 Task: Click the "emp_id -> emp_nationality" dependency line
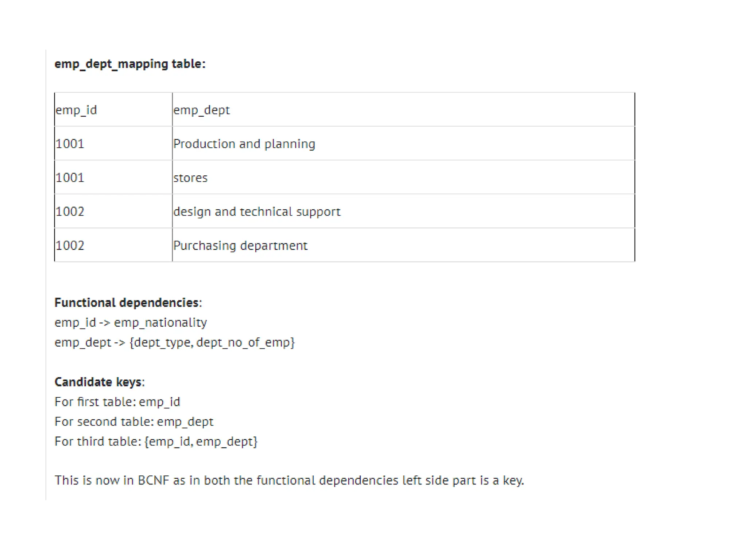[131, 322]
